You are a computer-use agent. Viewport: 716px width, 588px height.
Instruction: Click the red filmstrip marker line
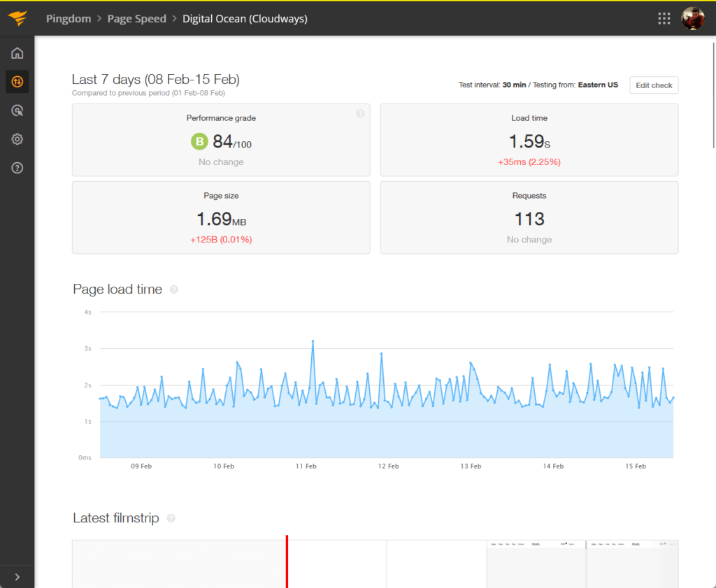[x=287, y=561]
